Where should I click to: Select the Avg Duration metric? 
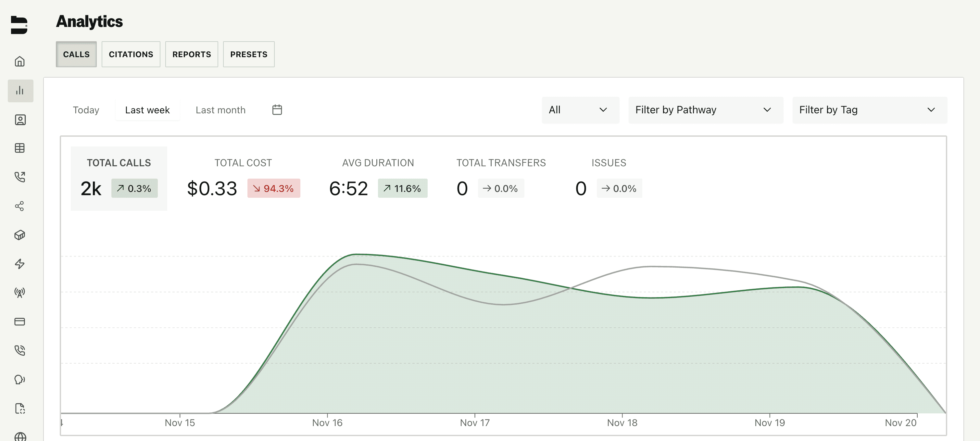click(378, 179)
